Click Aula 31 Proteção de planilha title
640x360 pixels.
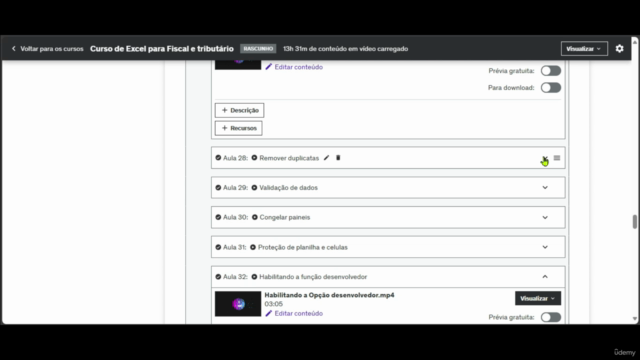[x=303, y=247]
